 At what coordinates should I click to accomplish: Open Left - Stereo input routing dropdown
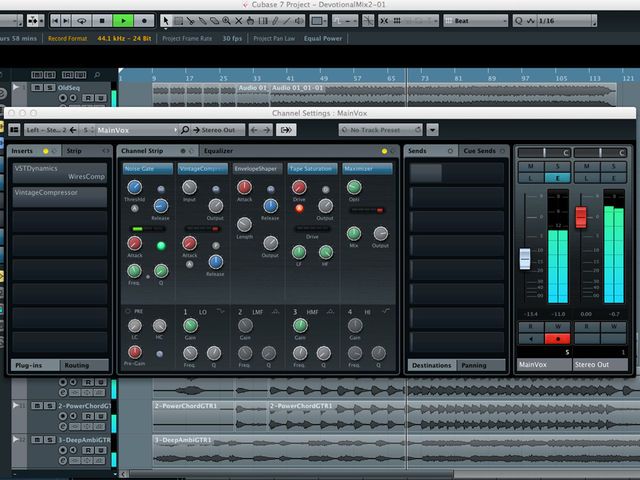click(x=51, y=130)
